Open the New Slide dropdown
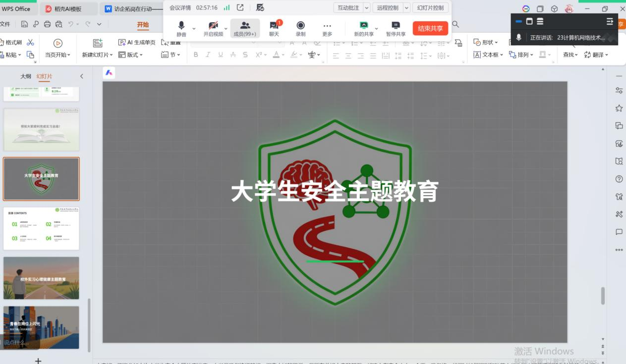 (x=98, y=55)
